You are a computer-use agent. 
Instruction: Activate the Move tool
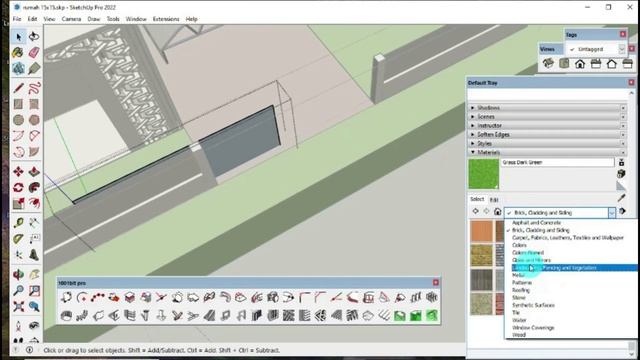point(18,171)
